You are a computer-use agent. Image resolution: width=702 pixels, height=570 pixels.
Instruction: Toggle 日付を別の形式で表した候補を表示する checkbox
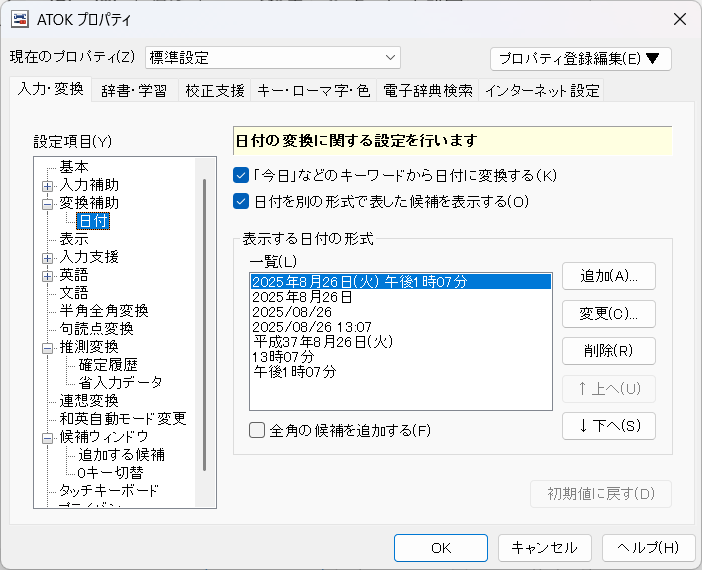point(241,201)
